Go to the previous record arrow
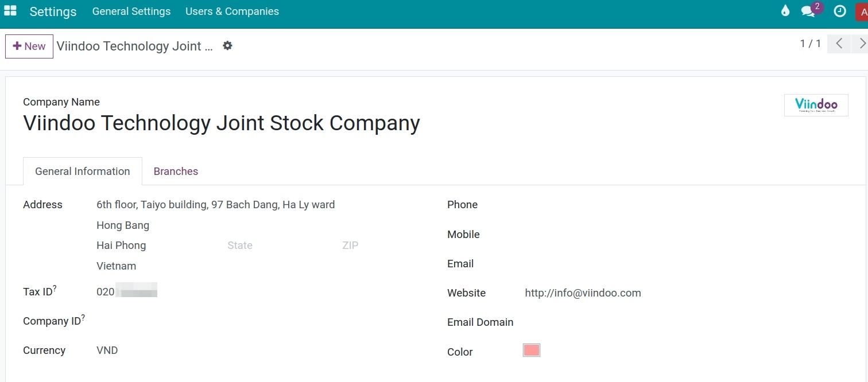868x382 pixels. point(839,44)
